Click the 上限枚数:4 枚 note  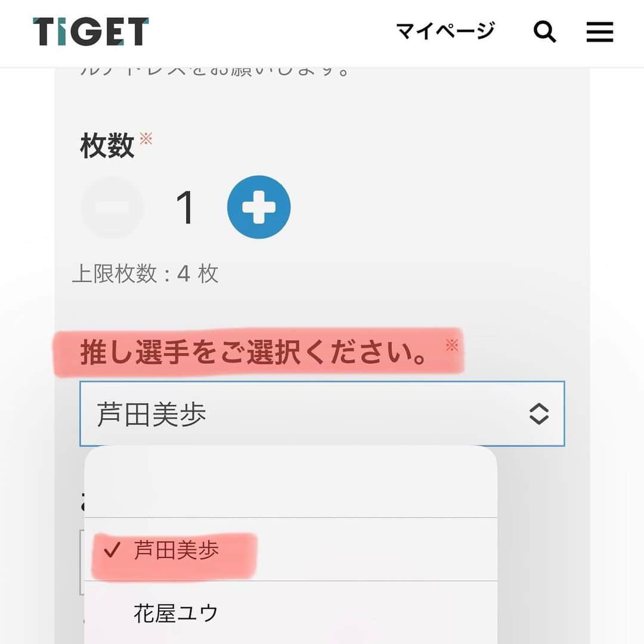click(145, 274)
